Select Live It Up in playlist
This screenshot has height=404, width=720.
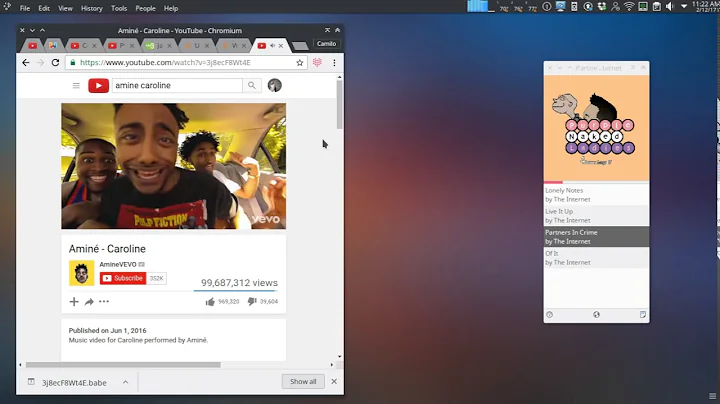596,216
